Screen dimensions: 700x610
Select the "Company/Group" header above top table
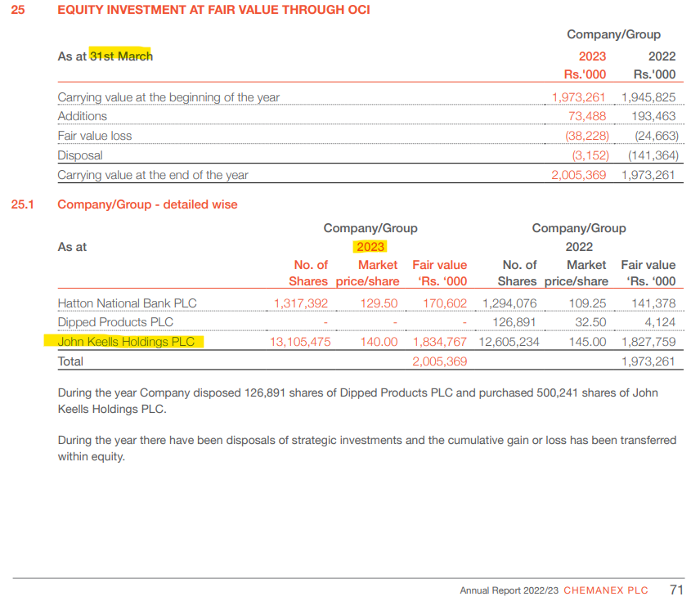(613, 34)
